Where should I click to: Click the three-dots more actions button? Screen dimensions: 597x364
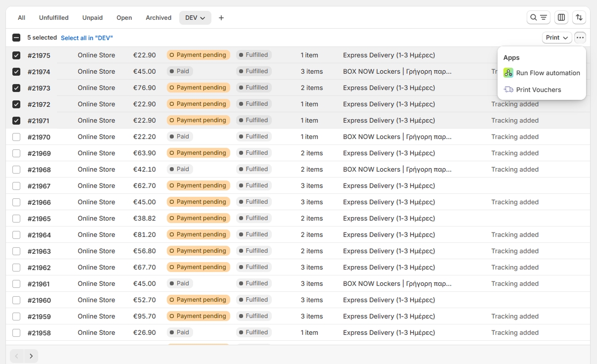(580, 38)
